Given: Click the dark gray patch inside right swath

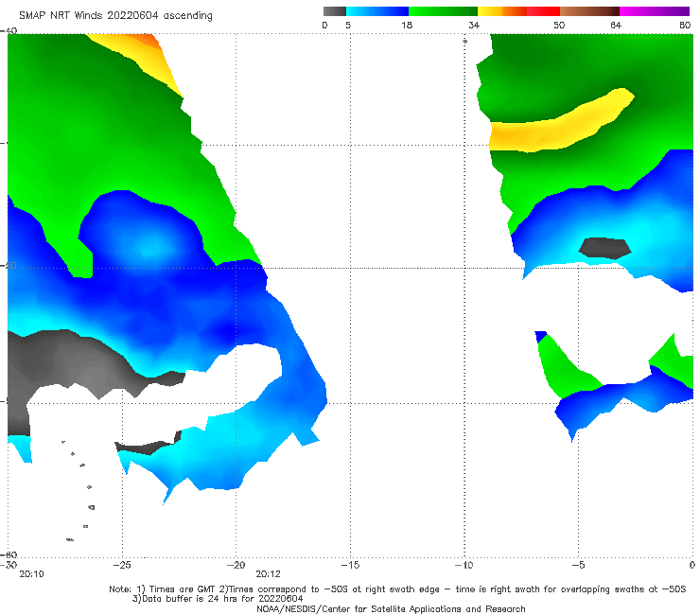Looking at the screenshot, I should point(604,248).
